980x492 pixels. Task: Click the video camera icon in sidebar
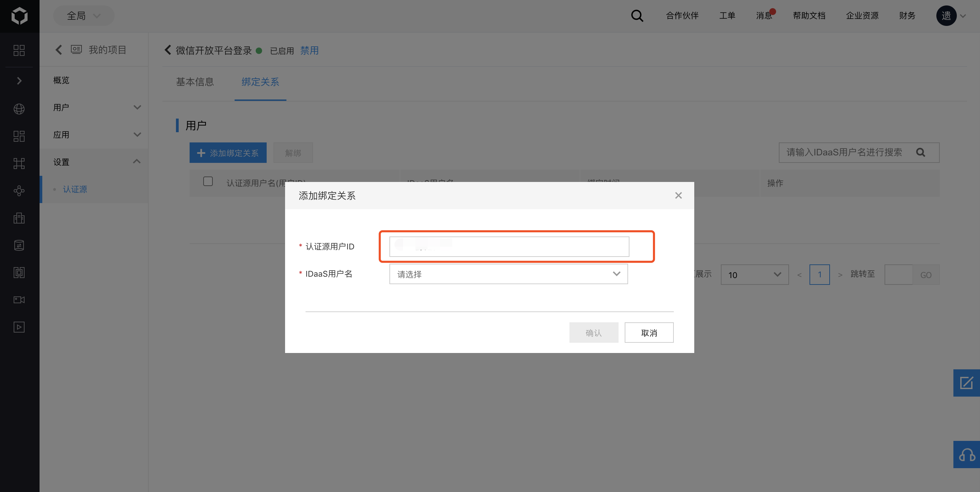click(x=19, y=299)
